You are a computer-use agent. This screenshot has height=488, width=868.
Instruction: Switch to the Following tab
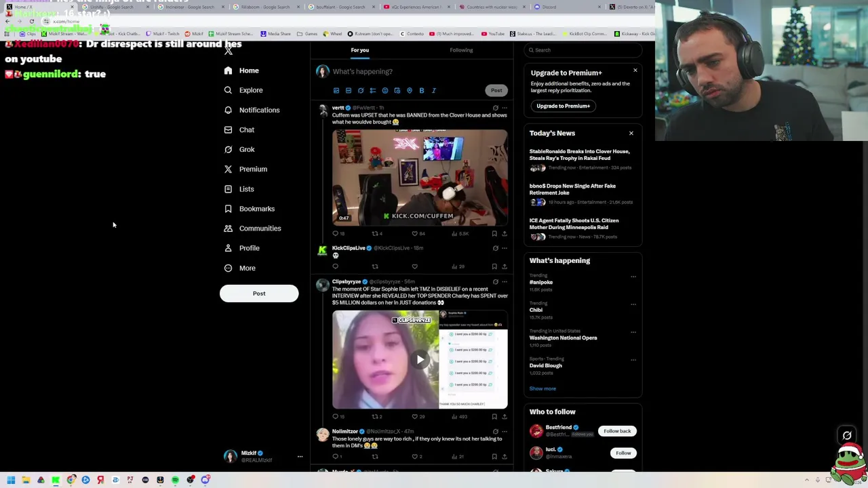(461, 50)
